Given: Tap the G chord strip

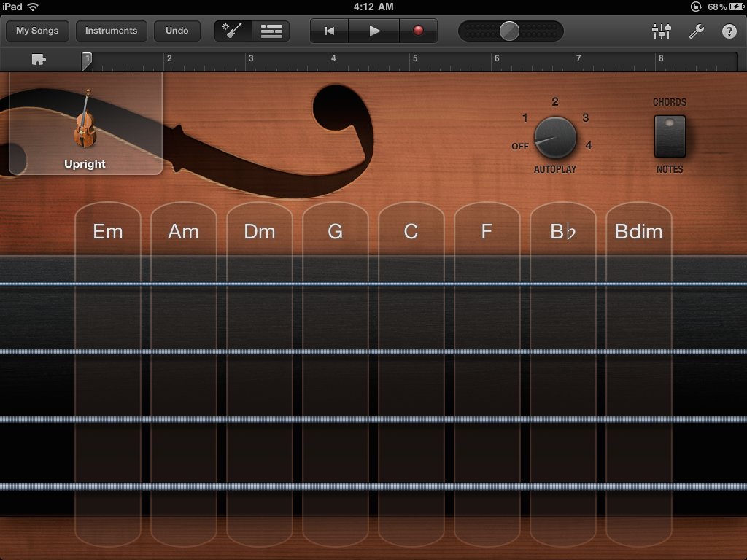Looking at the screenshot, I should click(336, 374).
